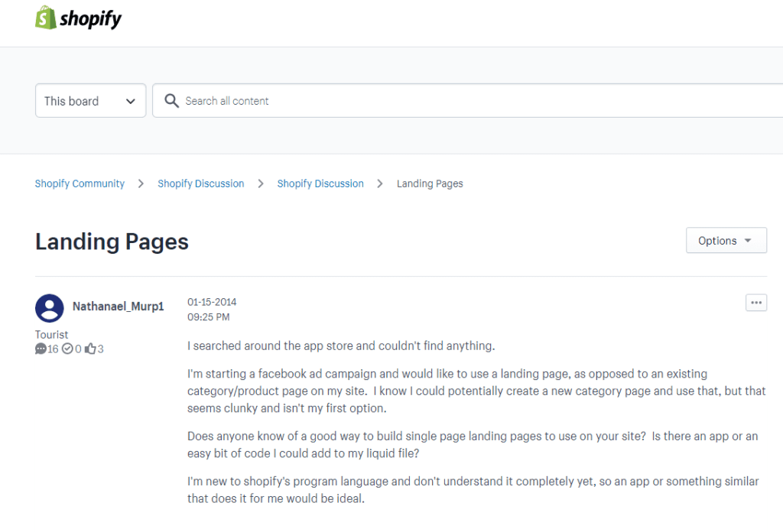The width and height of the screenshot is (783, 532).
Task: Open the Shopify Discussion breadcrumb link
Action: click(201, 183)
